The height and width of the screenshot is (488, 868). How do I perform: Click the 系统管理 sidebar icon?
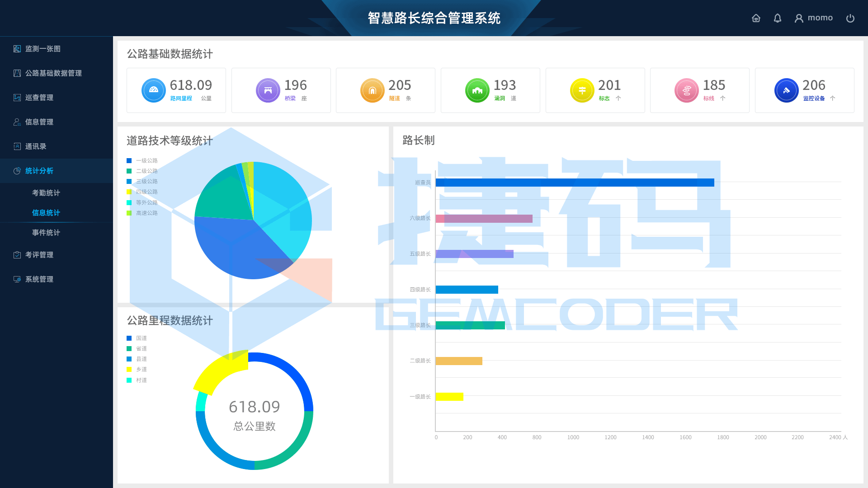tap(17, 279)
